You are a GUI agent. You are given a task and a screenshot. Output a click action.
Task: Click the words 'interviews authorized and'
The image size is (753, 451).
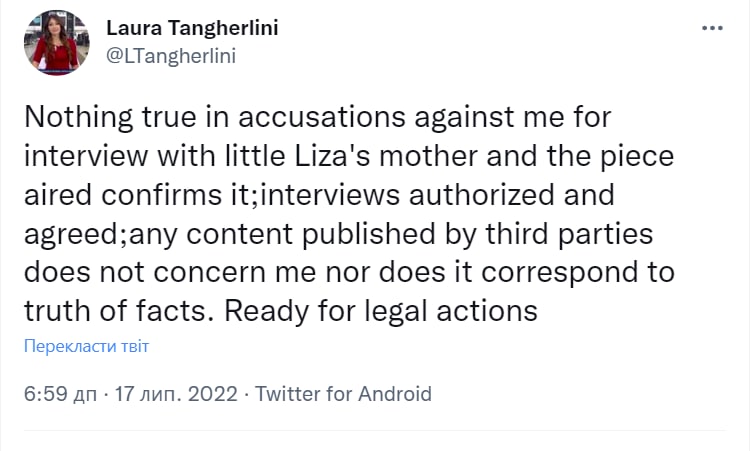coord(442,195)
